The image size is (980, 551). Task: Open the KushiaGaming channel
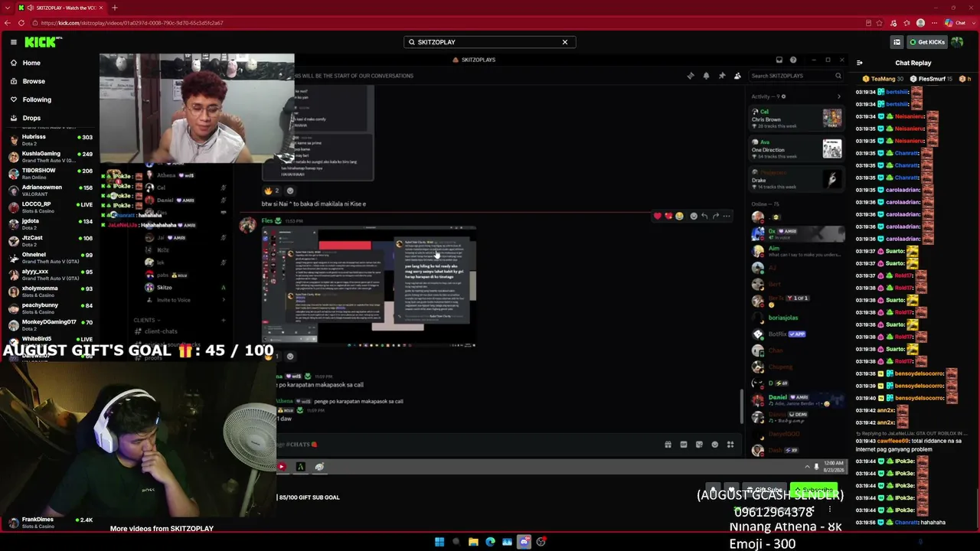(x=50, y=157)
